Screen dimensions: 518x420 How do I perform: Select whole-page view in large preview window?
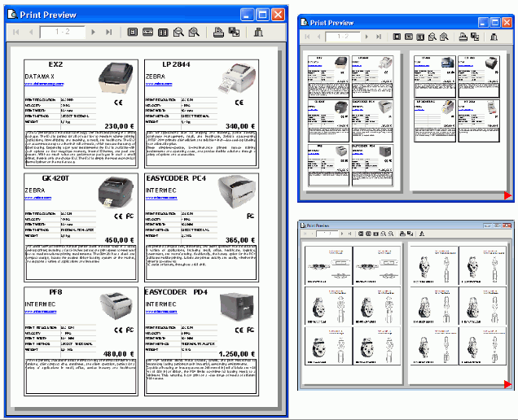(133, 32)
